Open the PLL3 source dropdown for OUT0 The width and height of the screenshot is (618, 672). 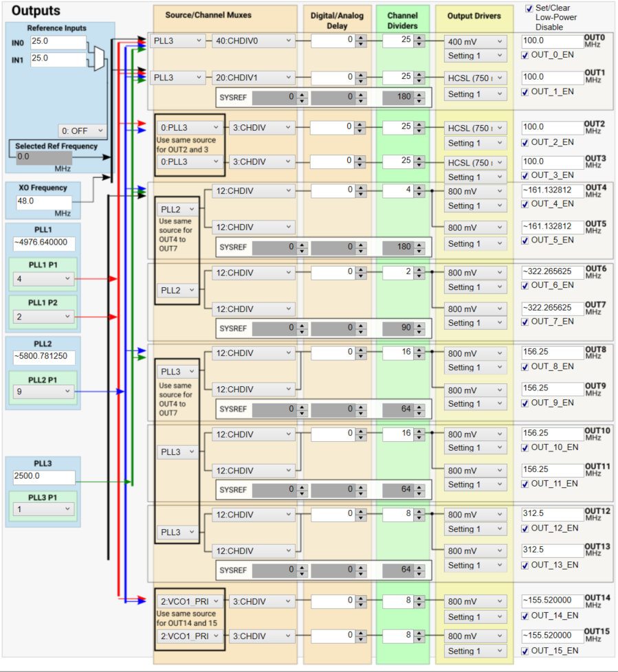pos(176,41)
